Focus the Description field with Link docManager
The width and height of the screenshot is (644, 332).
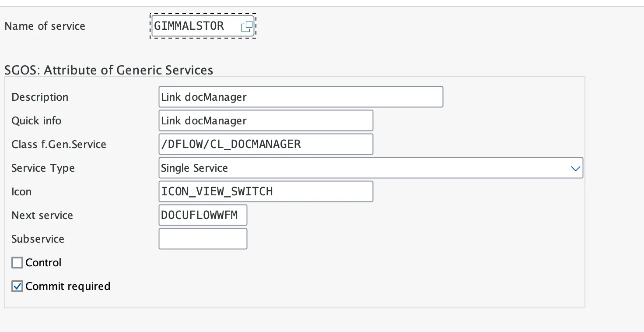pos(301,97)
